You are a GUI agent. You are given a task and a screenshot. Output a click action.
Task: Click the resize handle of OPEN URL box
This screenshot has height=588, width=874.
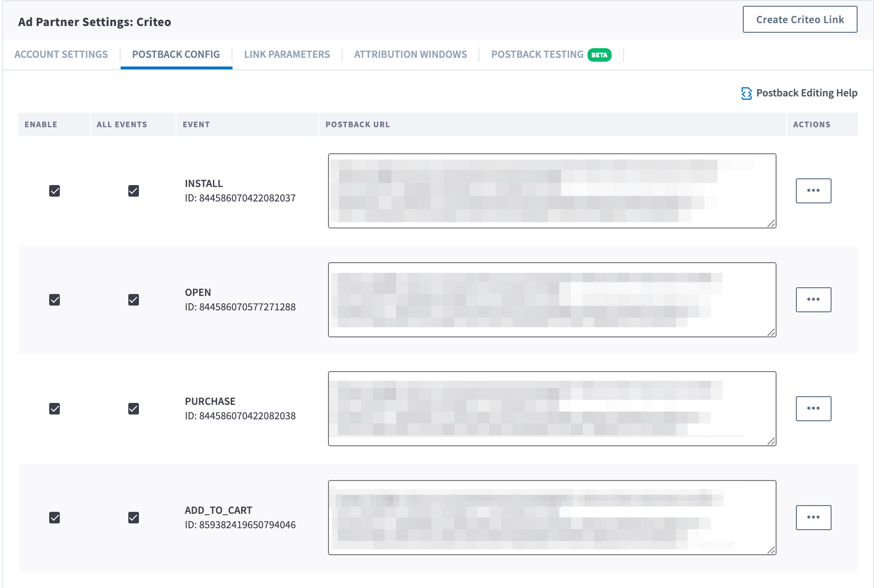pos(771,332)
